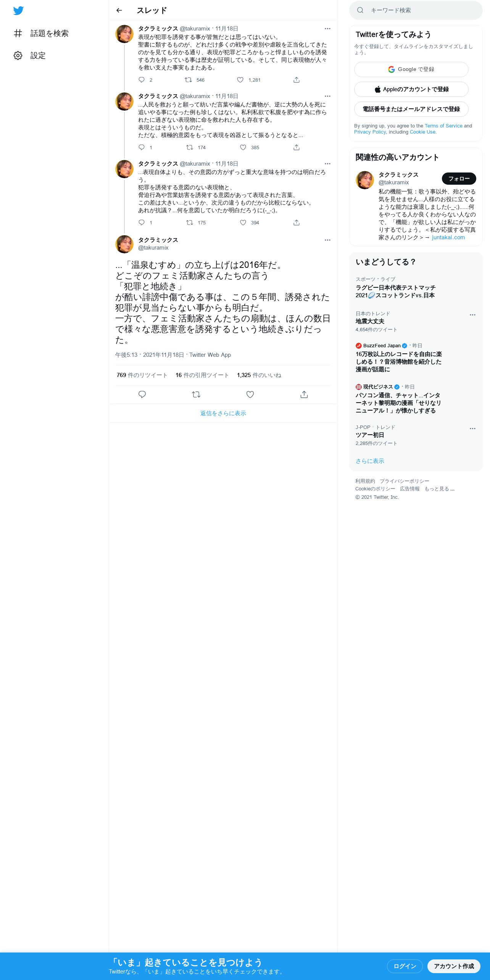The height and width of the screenshot is (980, 490).
Task: Go back using the arrow icon
Action: click(x=119, y=10)
